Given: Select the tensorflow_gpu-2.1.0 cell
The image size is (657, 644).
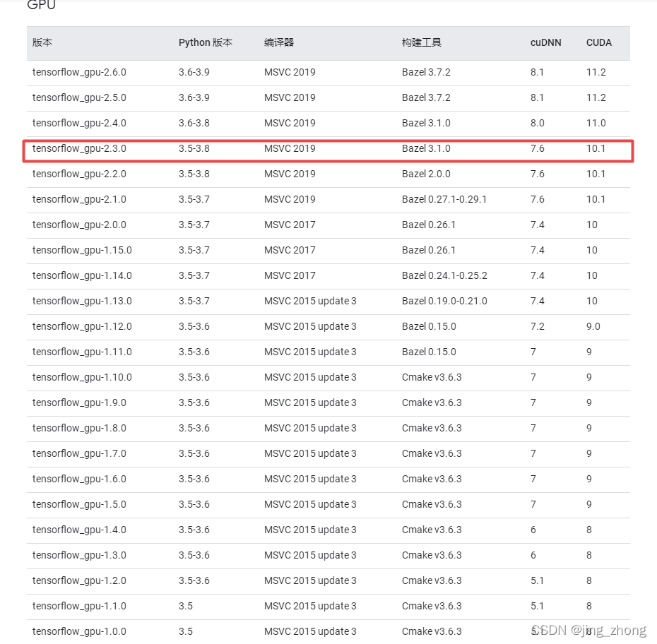Looking at the screenshot, I should coord(79,199).
